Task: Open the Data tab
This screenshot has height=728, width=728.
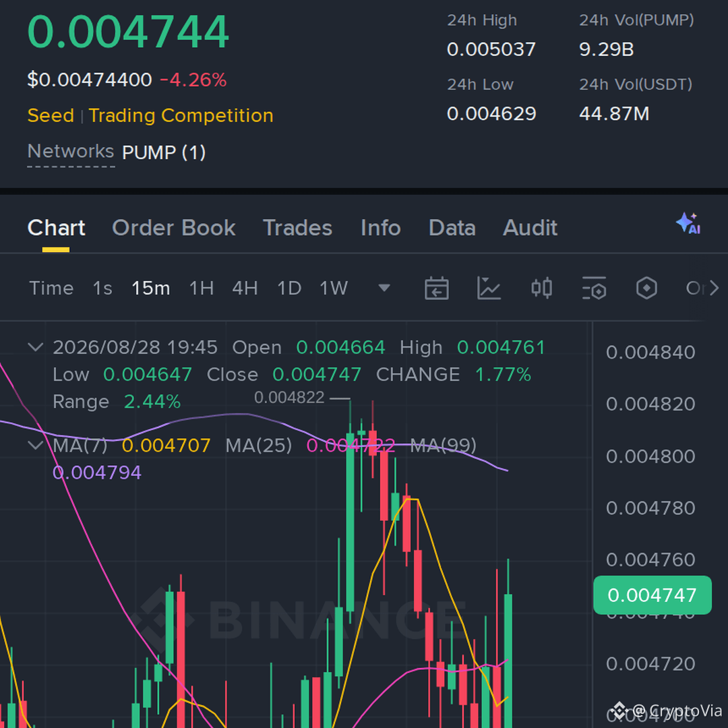Action: click(452, 228)
